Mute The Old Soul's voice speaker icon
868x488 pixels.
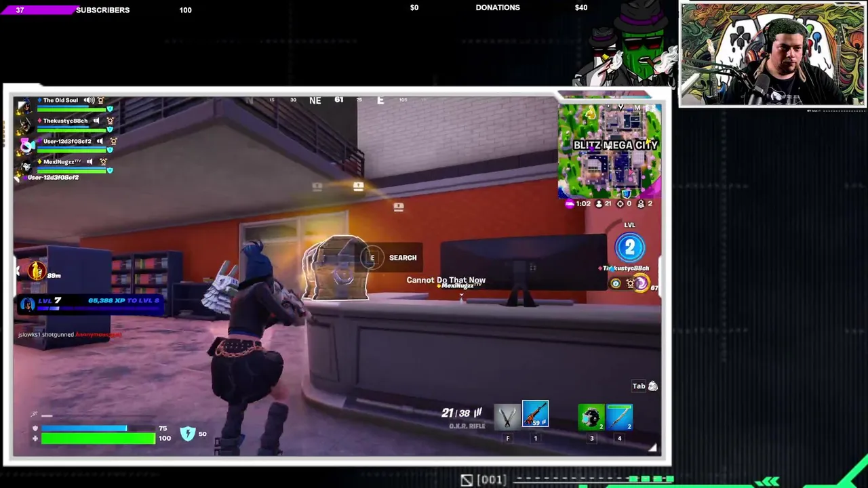pos(89,100)
